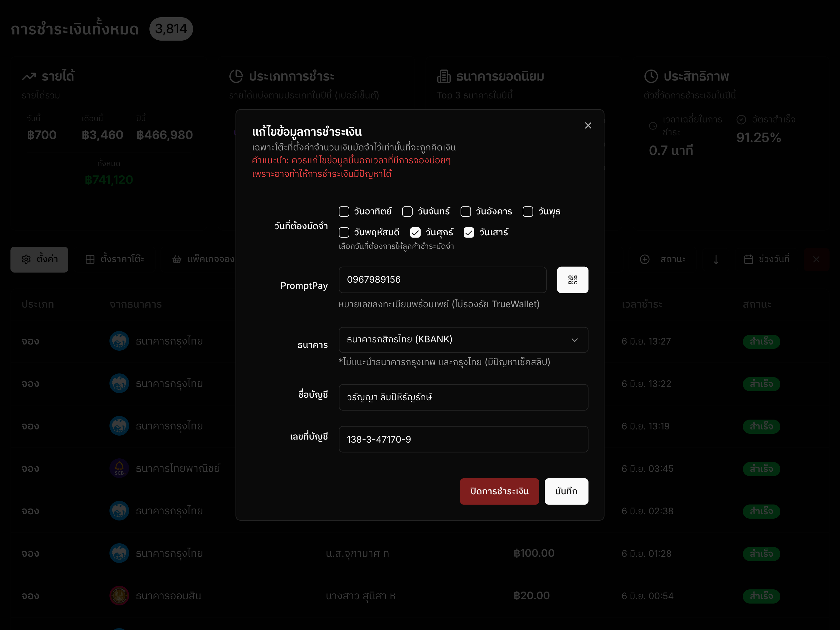The image size is (840, 630).
Task: Open the ธนาคาร bank dropdown
Action: click(x=463, y=340)
